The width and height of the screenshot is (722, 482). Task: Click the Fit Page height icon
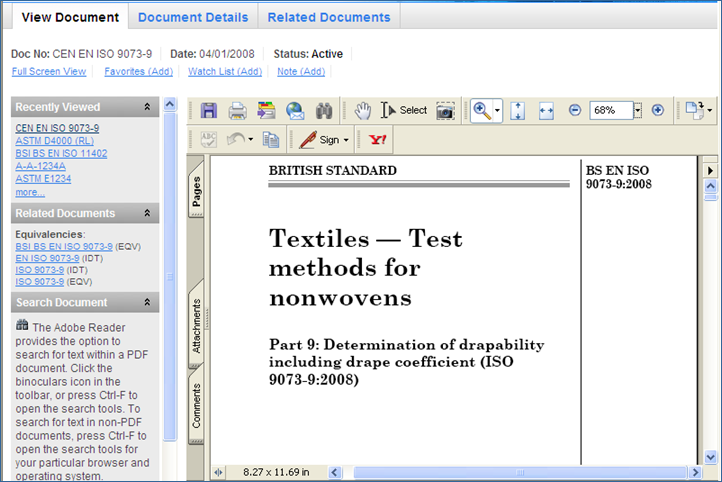(x=518, y=110)
